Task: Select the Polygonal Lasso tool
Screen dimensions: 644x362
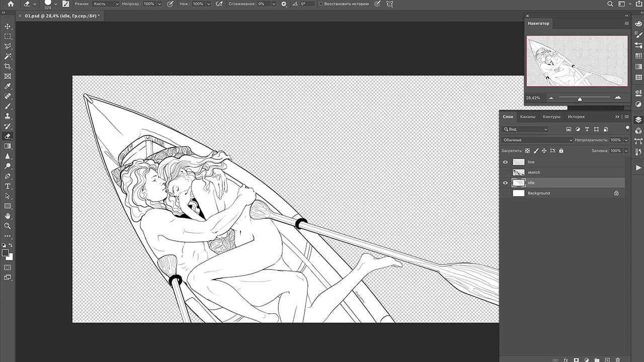Action: tap(8, 46)
